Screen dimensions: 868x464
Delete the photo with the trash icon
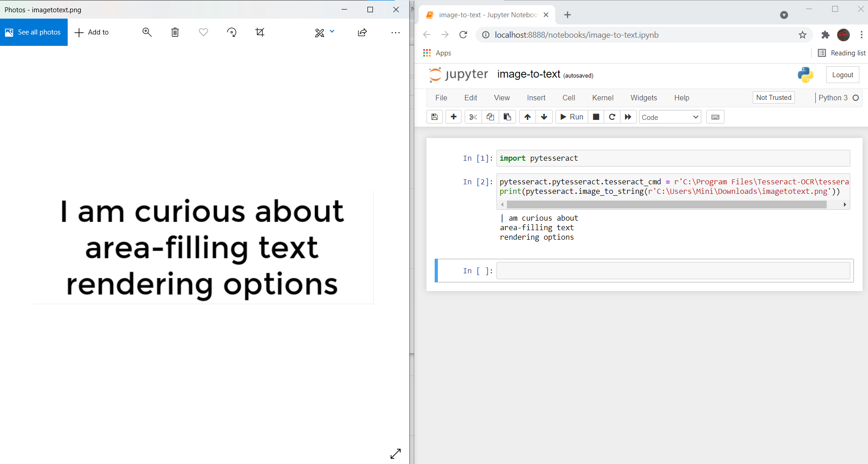click(x=175, y=32)
